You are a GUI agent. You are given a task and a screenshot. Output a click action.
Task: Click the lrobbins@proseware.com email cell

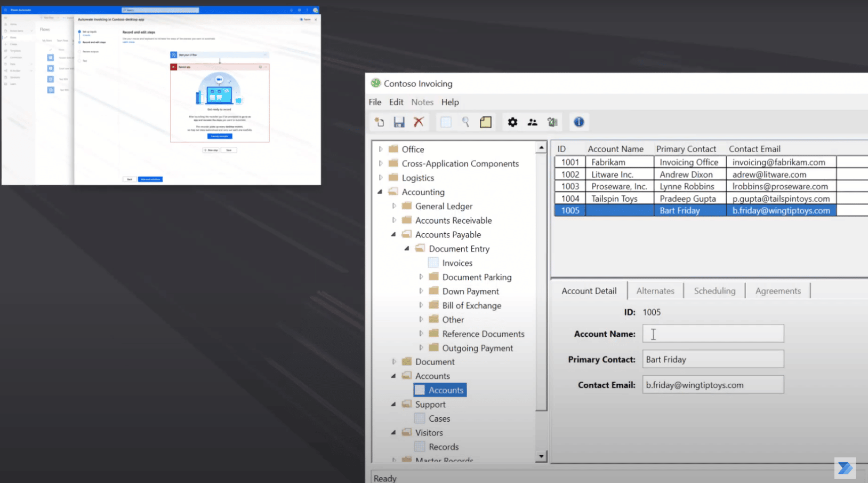coord(781,186)
